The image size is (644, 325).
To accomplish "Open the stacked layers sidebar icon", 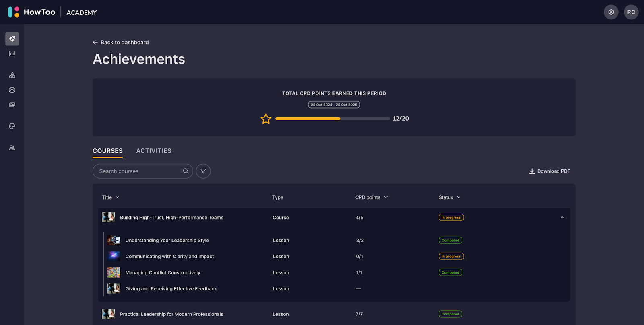I will pyautogui.click(x=12, y=90).
